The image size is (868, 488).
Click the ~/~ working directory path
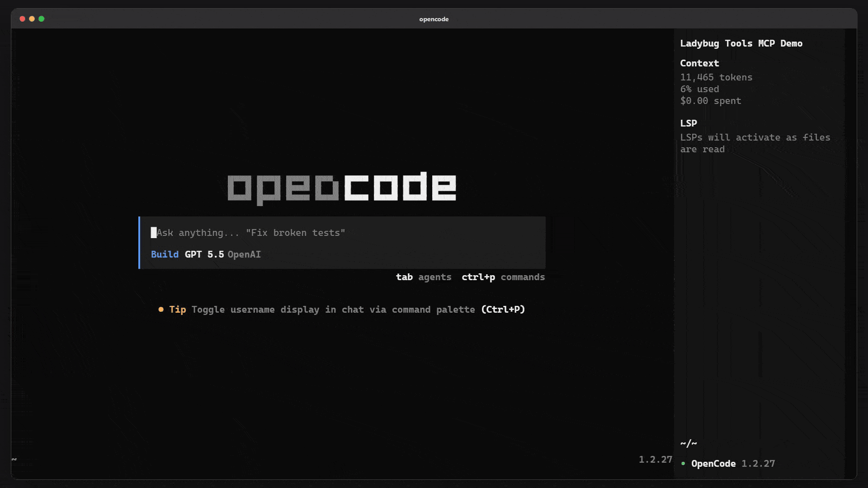tap(689, 443)
